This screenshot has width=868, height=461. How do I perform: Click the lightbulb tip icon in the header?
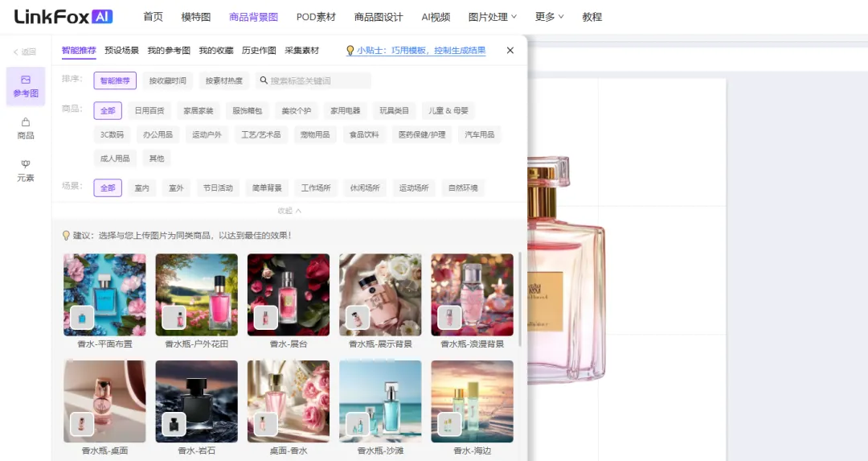click(350, 51)
